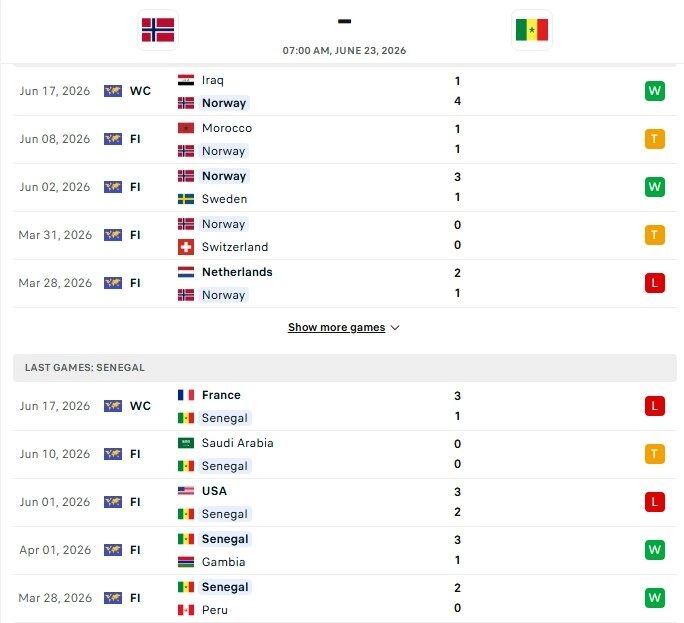Click the Senegal flag in match header
Screen dimensions: 684x623
coord(532,30)
